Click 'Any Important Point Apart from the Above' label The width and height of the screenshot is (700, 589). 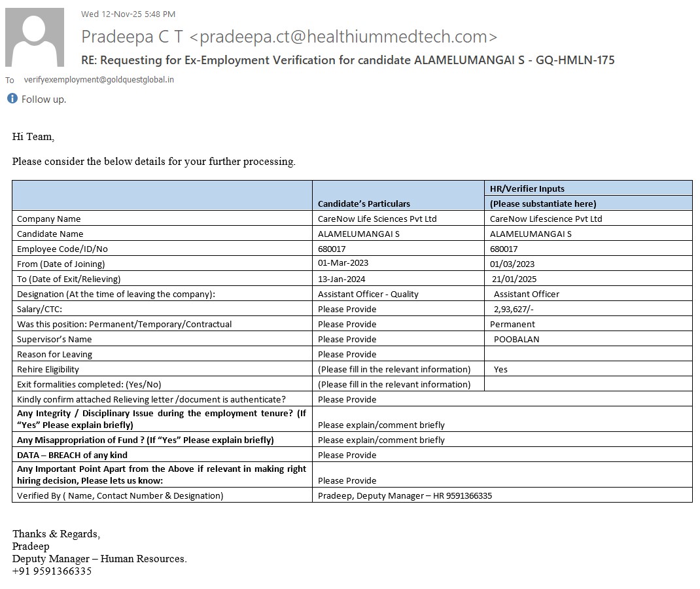coord(162,474)
